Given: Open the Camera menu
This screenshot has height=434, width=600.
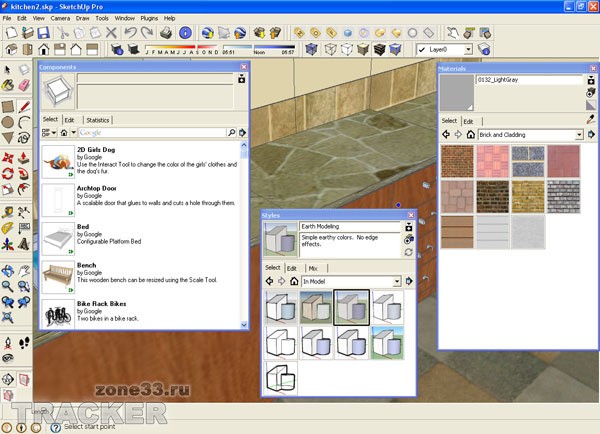Looking at the screenshot, I should [x=60, y=18].
